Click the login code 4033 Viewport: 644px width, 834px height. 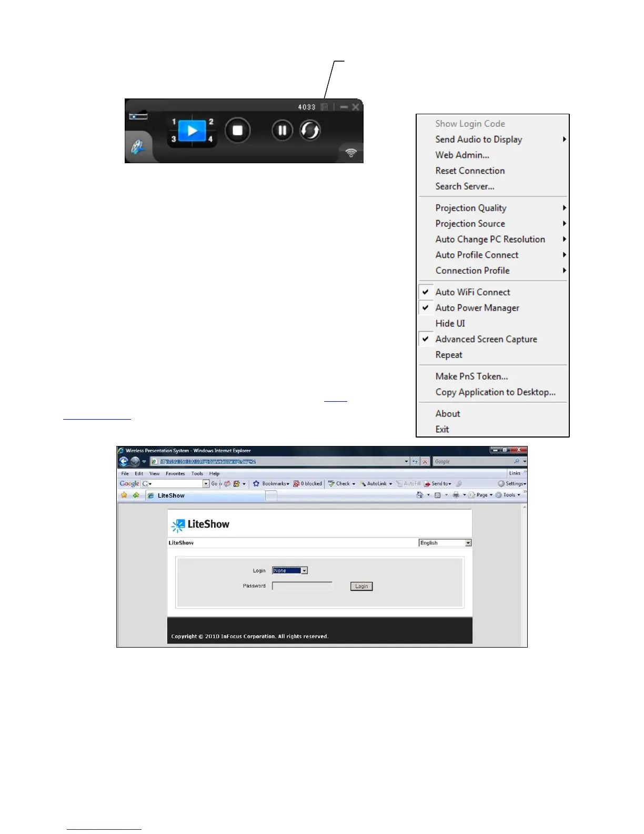[x=307, y=107]
